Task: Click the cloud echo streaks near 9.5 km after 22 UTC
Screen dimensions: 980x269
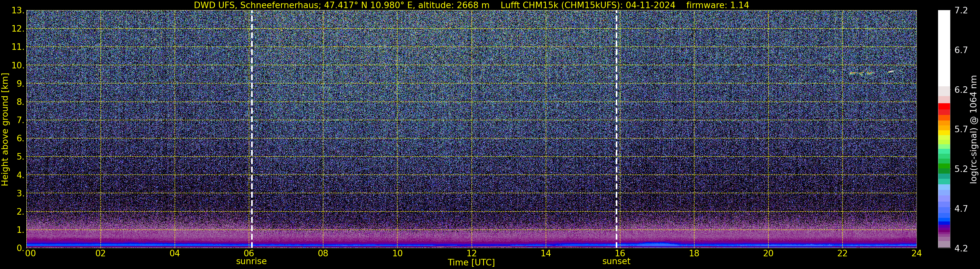Action: (871, 72)
